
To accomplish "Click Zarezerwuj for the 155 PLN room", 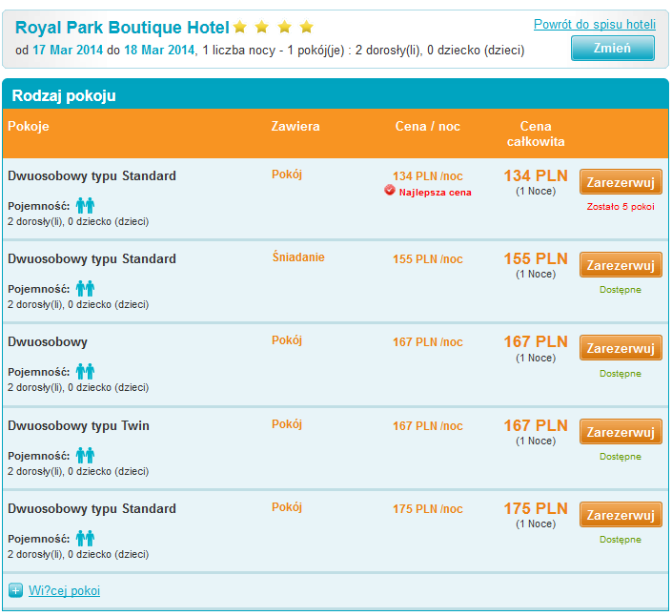I will click(621, 265).
